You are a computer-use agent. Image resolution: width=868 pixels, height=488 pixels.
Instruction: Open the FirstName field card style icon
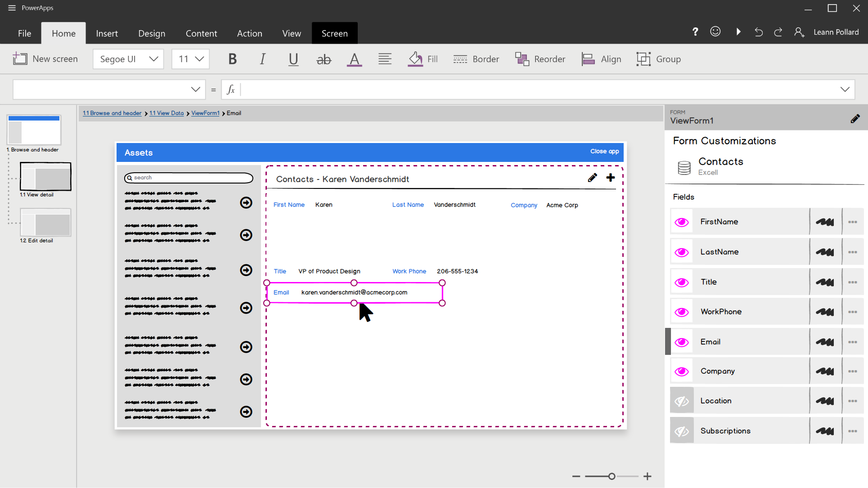click(x=825, y=222)
